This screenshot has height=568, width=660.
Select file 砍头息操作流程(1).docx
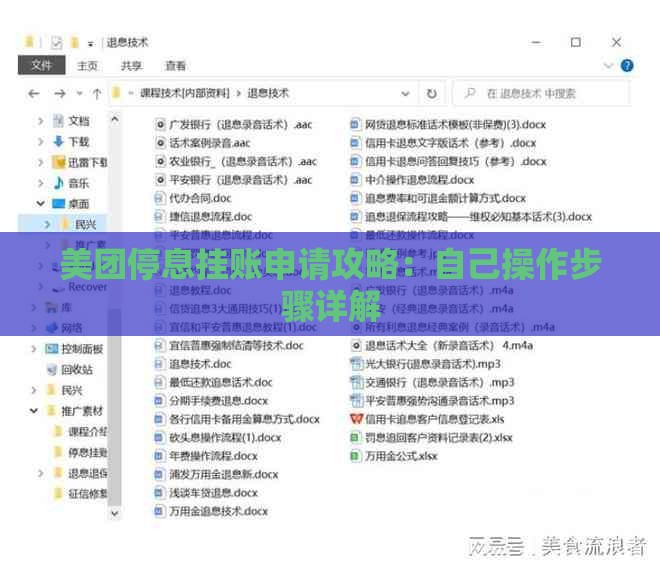tap(218, 437)
